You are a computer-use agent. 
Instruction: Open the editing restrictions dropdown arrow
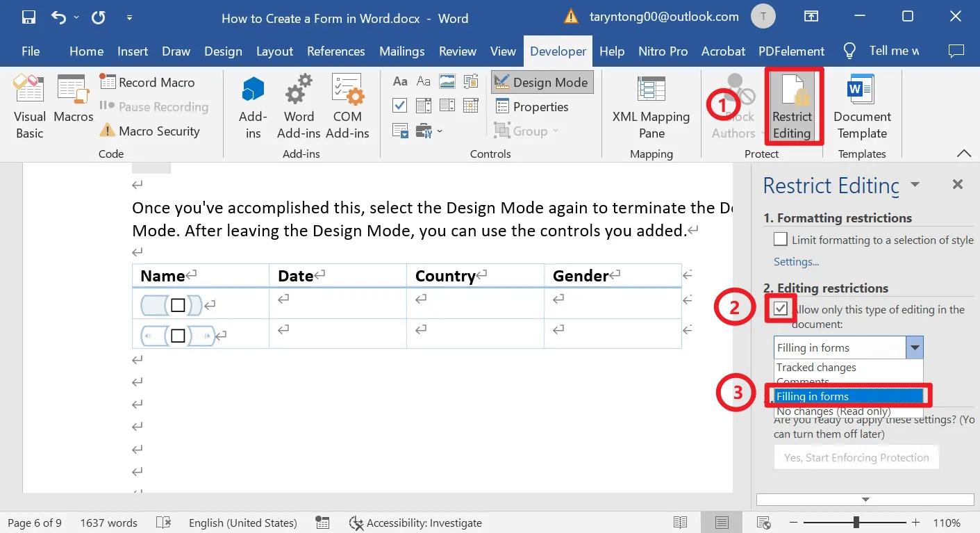[915, 347]
